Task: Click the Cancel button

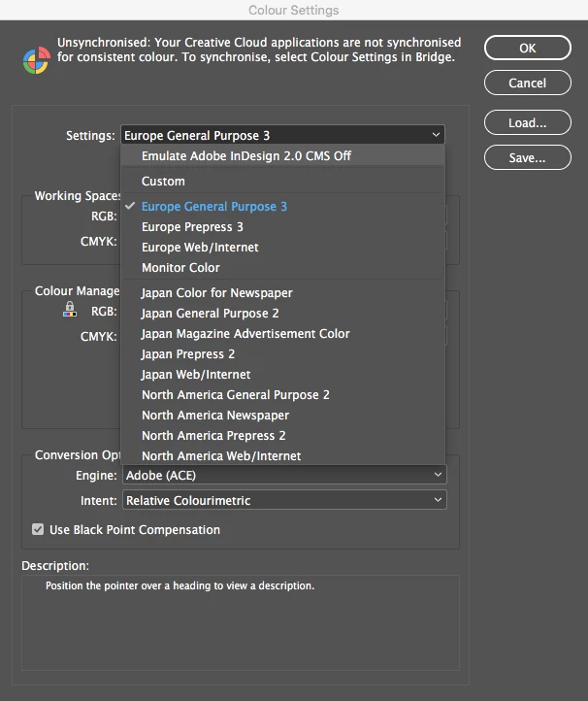Action: pos(527,83)
